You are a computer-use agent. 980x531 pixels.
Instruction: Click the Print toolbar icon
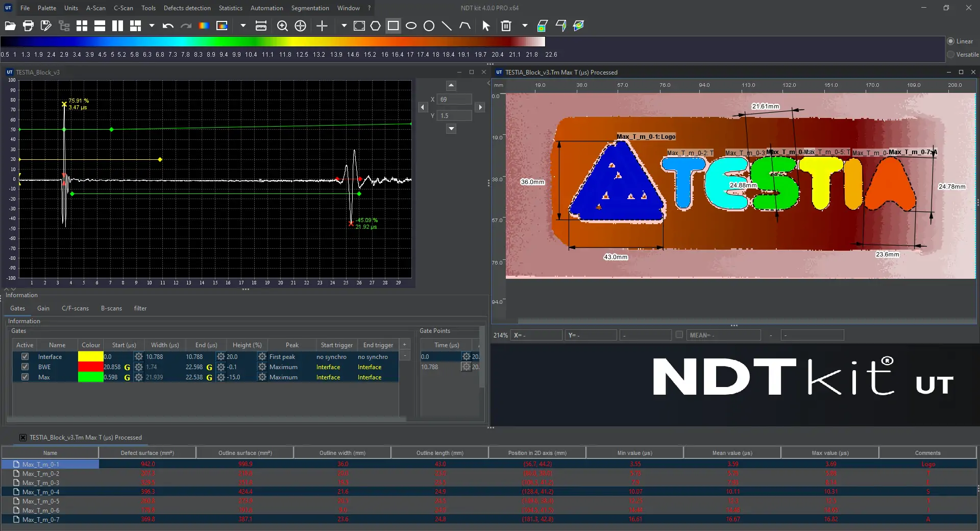pos(28,26)
